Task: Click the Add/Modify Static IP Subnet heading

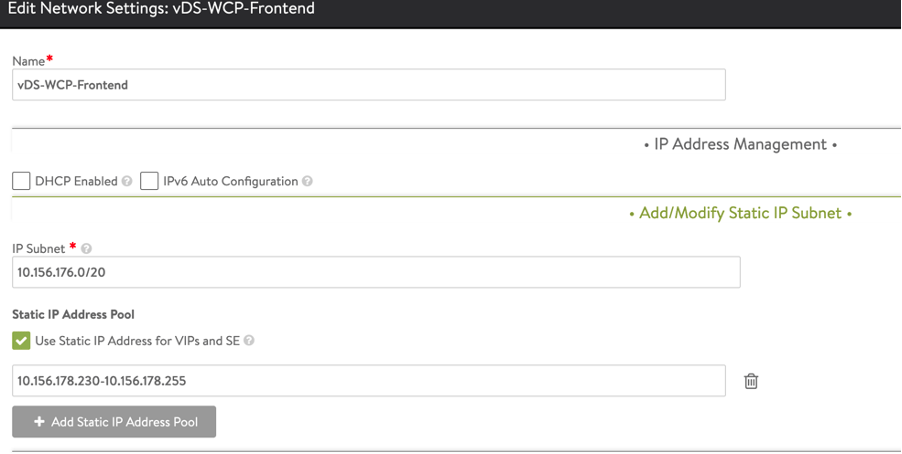Action: click(x=740, y=214)
